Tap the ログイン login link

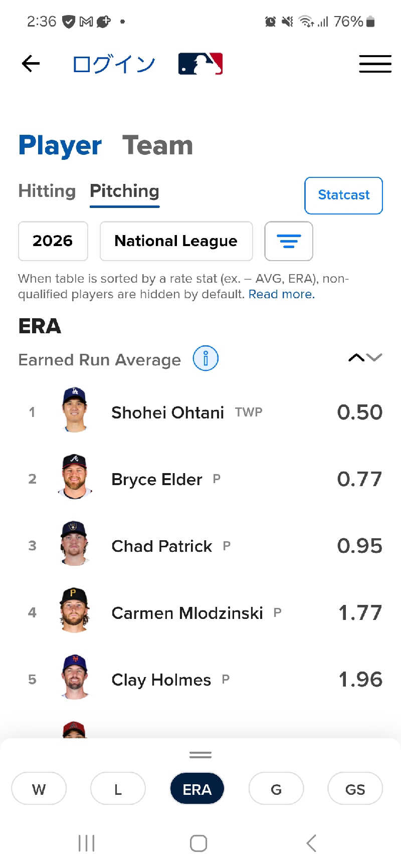pyautogui.click(x=114, y=64)
